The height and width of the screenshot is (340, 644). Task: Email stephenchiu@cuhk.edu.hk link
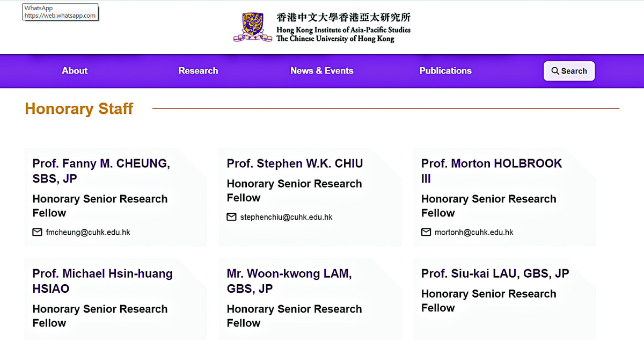click(287, 218)
